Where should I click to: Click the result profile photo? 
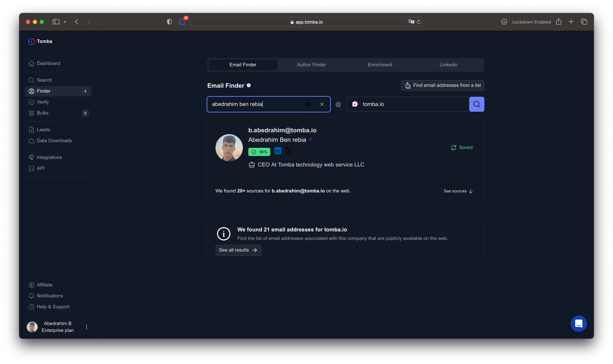[x=229, y=148]
